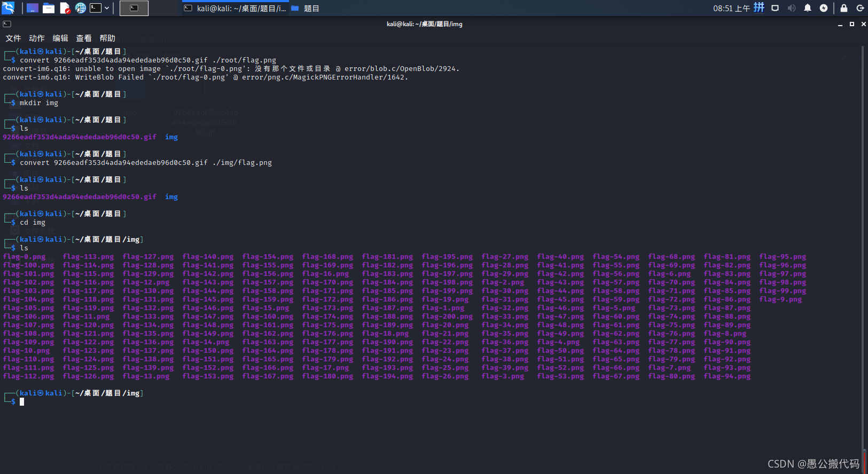Click the 'mkdir img' command text
868x474 pixels.
pyautogui.click(x=39, y=103)
